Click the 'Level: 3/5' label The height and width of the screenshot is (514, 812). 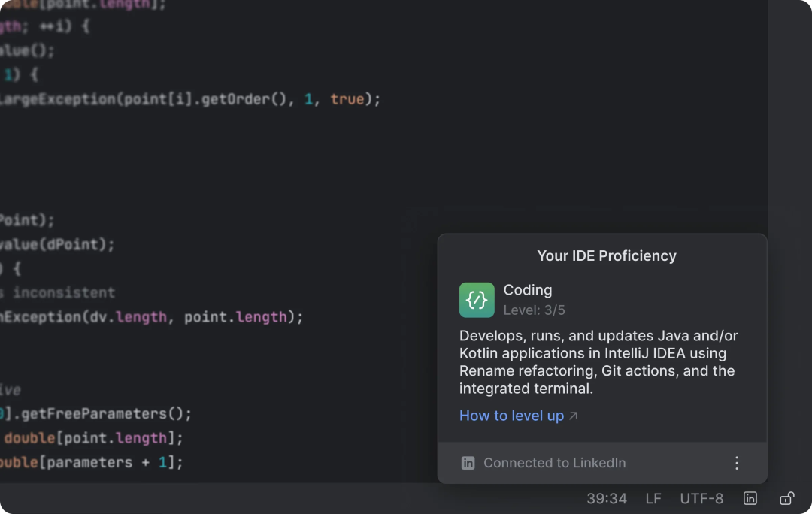point(534,310)
